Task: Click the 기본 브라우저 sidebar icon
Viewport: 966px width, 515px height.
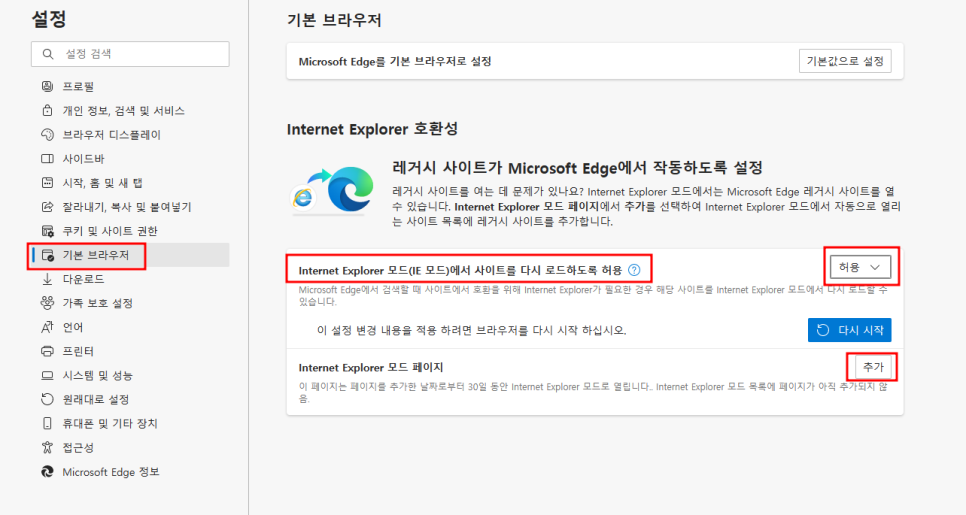Action: click(x=47, y=255)
